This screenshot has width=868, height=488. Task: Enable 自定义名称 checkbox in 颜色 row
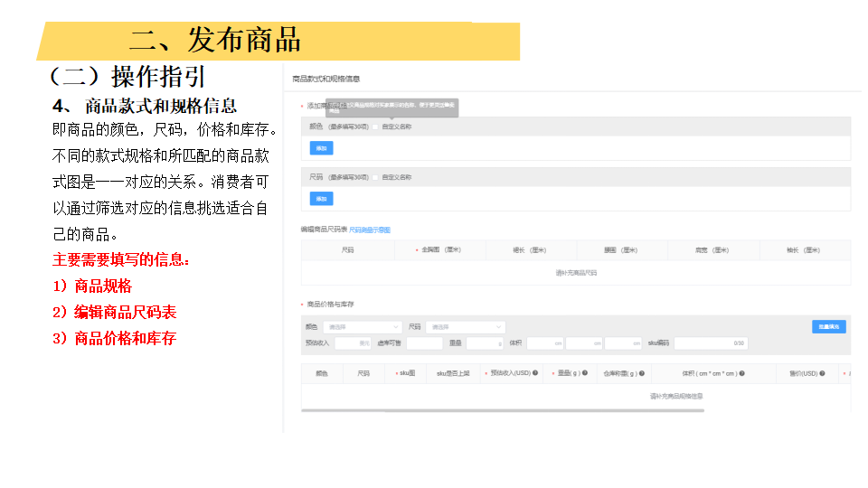point(376,127)
